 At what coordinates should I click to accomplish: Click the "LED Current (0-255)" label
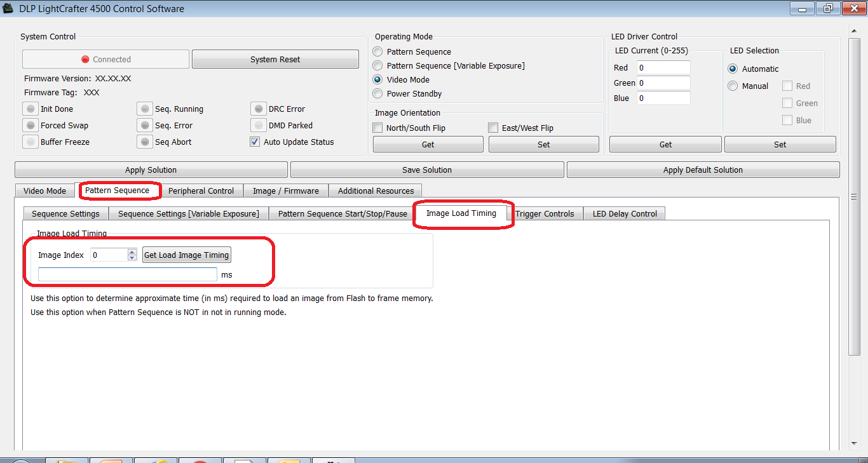[x=651, y=50]
